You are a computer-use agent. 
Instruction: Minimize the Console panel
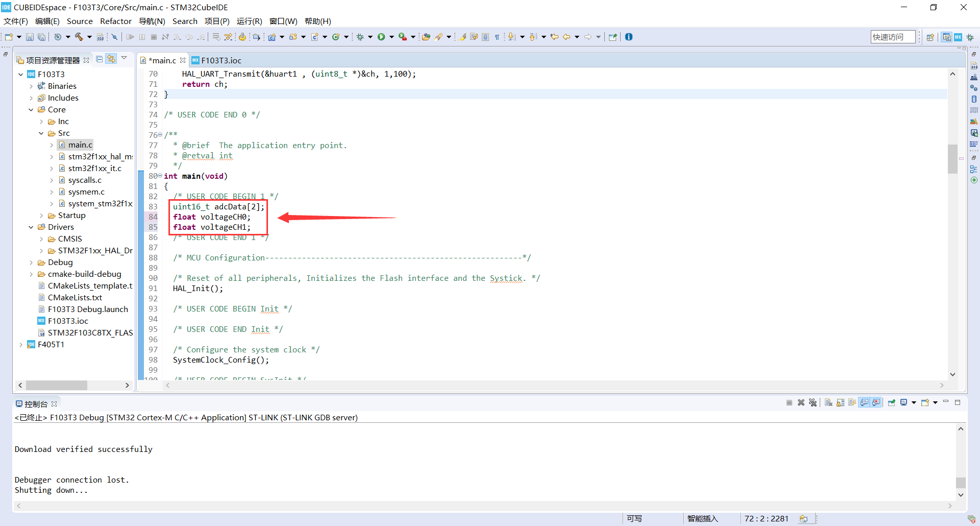[x=946, y=403]
